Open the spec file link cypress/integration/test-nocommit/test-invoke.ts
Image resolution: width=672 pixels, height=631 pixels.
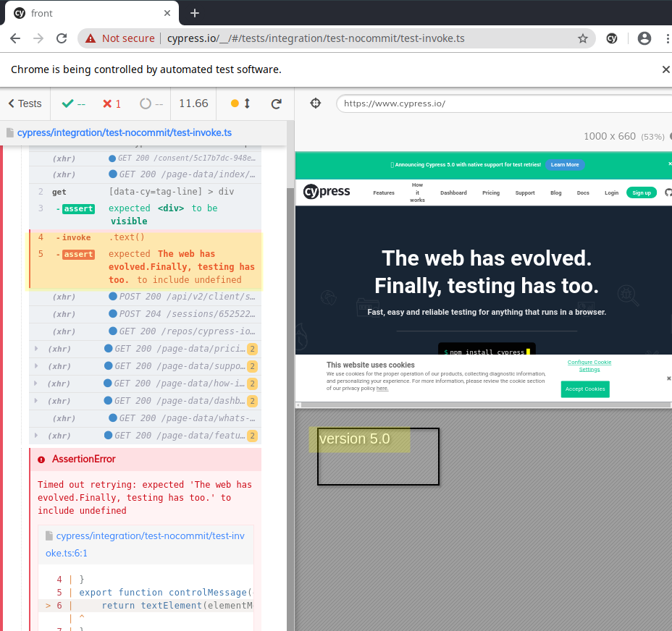[125, 133]
